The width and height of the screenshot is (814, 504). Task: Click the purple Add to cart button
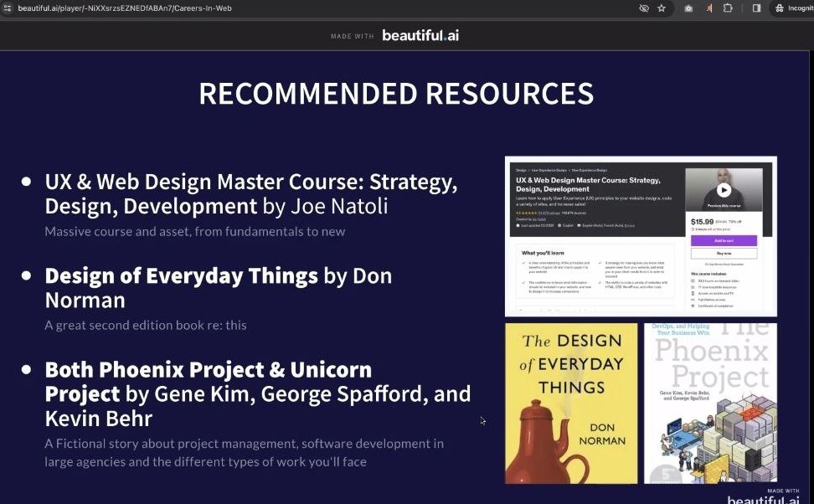pyautogui.click(x=724, y=241)
